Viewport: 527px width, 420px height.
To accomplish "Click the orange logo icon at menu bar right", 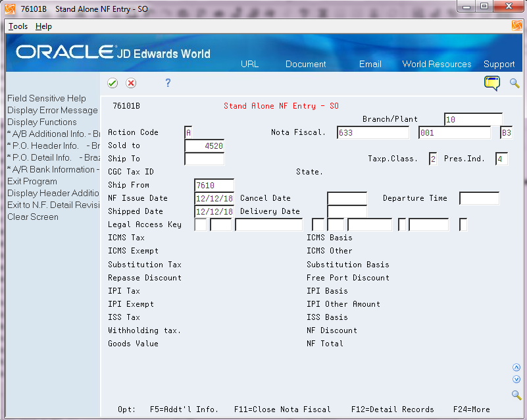I will coord(516,26).
